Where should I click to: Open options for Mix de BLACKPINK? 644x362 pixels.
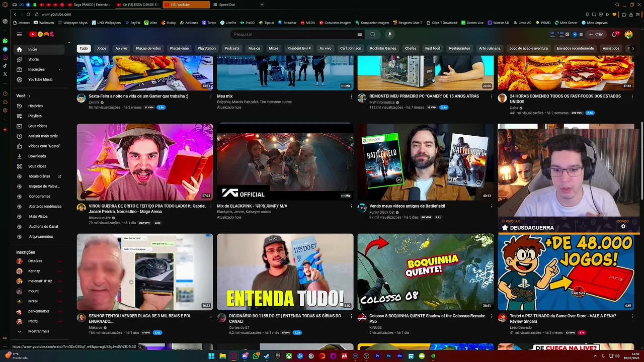pyautogui.click(x=351, y=206)
